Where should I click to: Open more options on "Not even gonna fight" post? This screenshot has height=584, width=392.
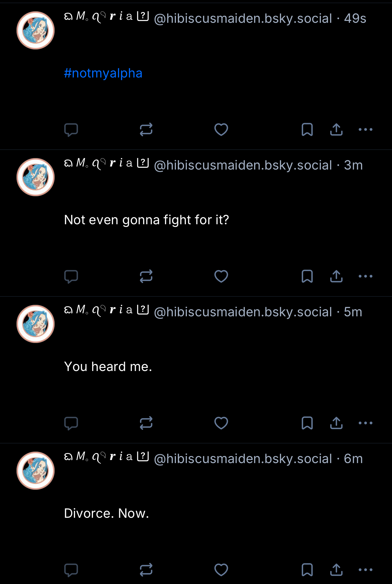tap(365, 277)
